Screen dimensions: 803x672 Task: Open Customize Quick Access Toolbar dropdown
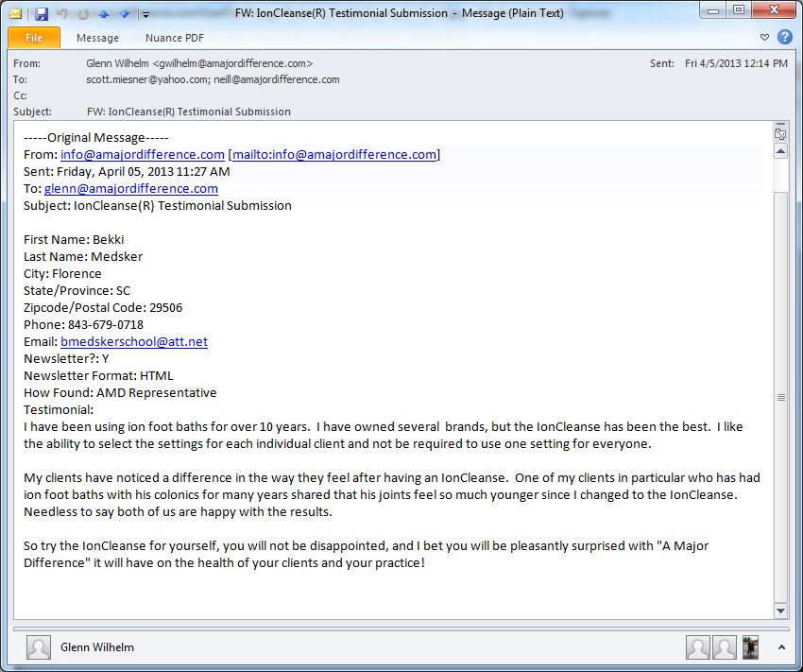click(x=145, y=14)
